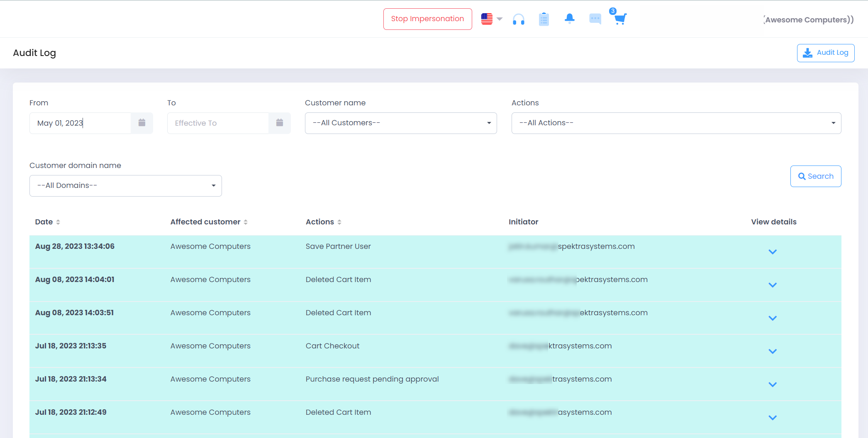Open the To date calendar picker
This screenshot has width=868, height=438.
tap(280, 123)
